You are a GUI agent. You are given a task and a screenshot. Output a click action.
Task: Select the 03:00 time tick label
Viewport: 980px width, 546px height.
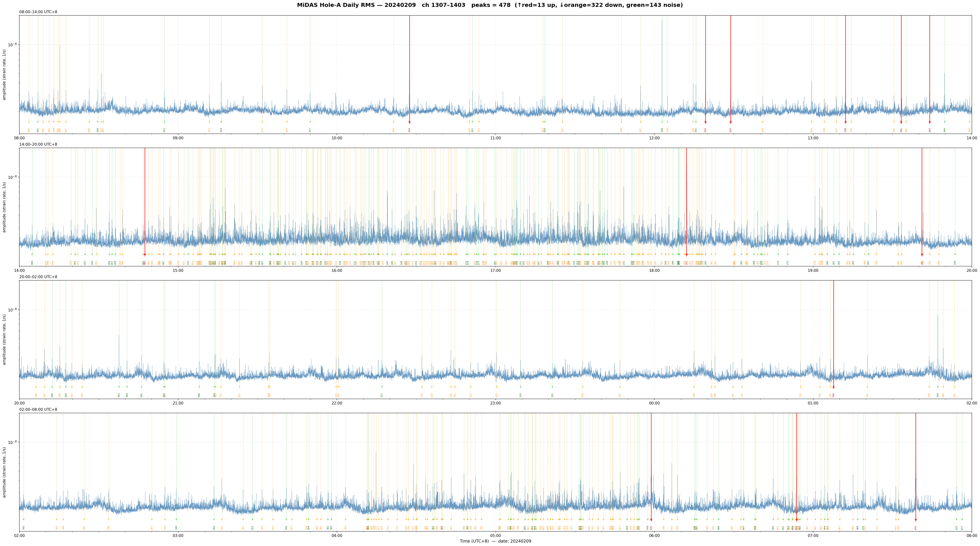pos(178,536)
